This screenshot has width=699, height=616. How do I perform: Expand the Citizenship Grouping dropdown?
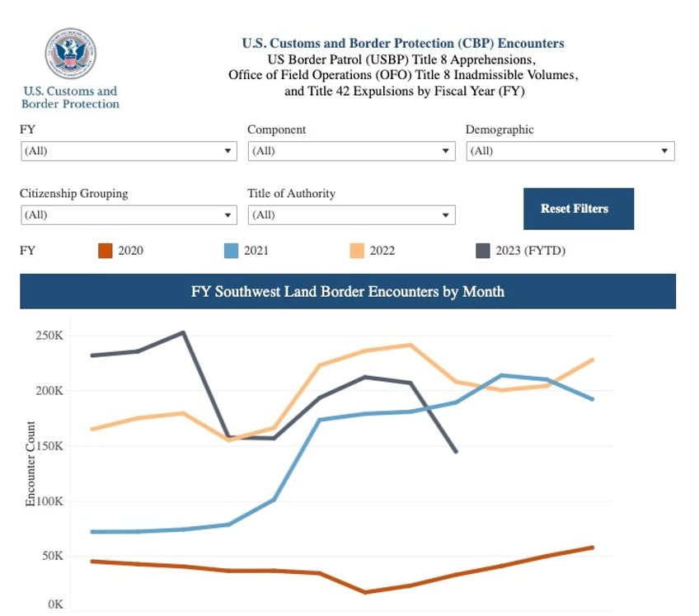[x=128, y=215]
